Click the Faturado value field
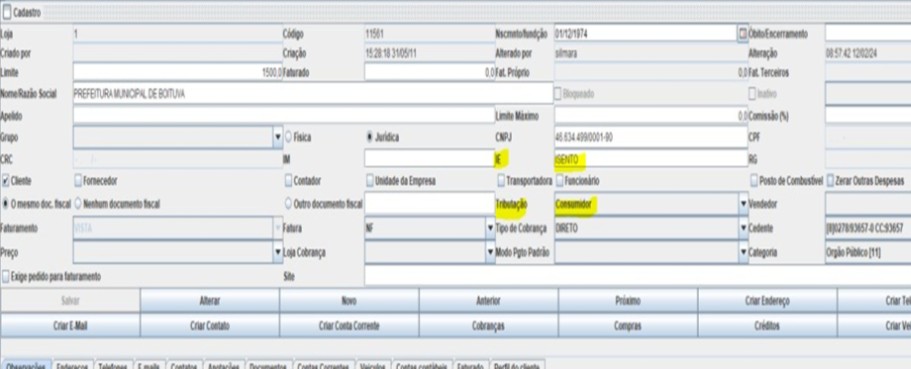This screenshot has width=911, height=369. coord(429,73)
